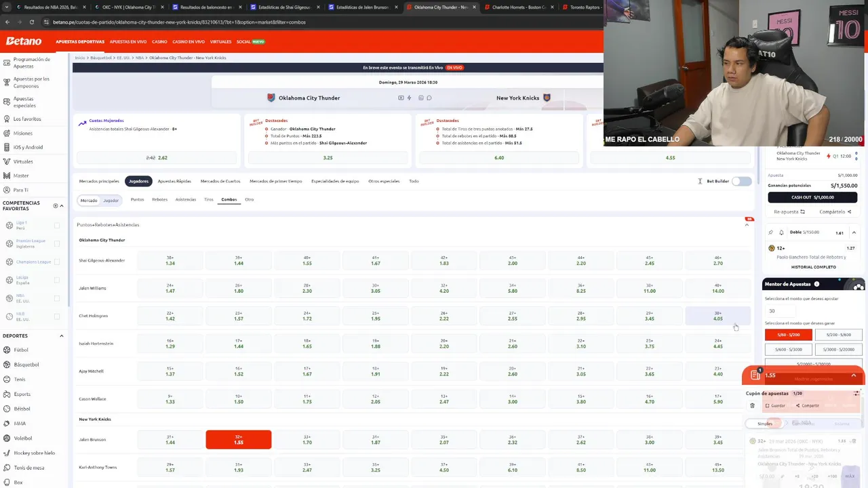The height and width of the screenshot is (488, 868).
Task: Open the betslip settings sliders icon
Action: (x=856, y=393)
